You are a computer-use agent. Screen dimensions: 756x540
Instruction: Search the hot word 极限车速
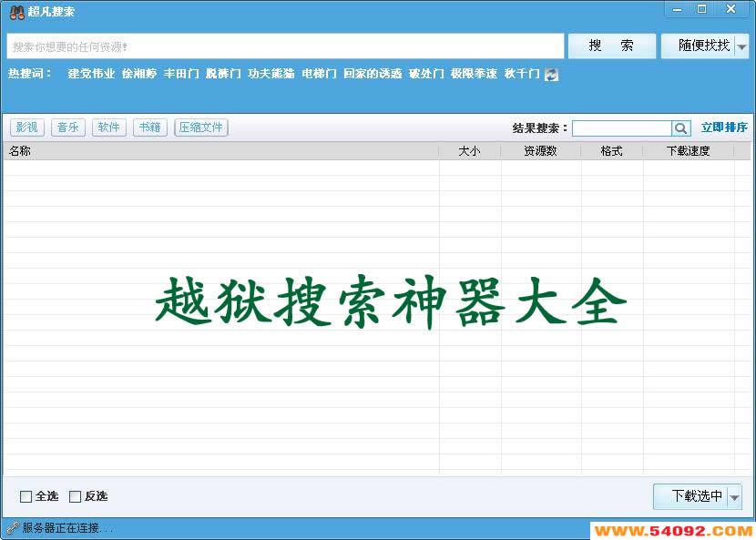point(474,74)
